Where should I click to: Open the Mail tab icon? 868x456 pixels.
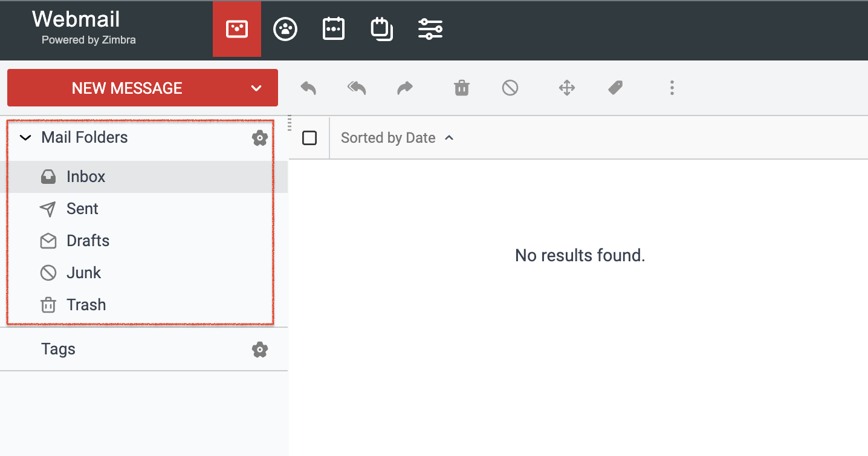[237, 29]
